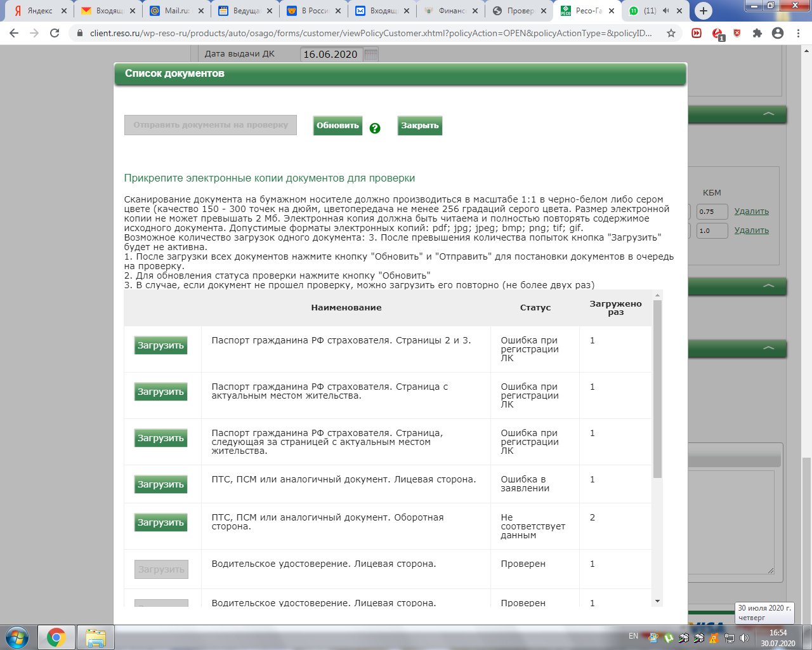Open a new browser tab
The width and height of the screenshot is (812, 650).
click(703, 11)
